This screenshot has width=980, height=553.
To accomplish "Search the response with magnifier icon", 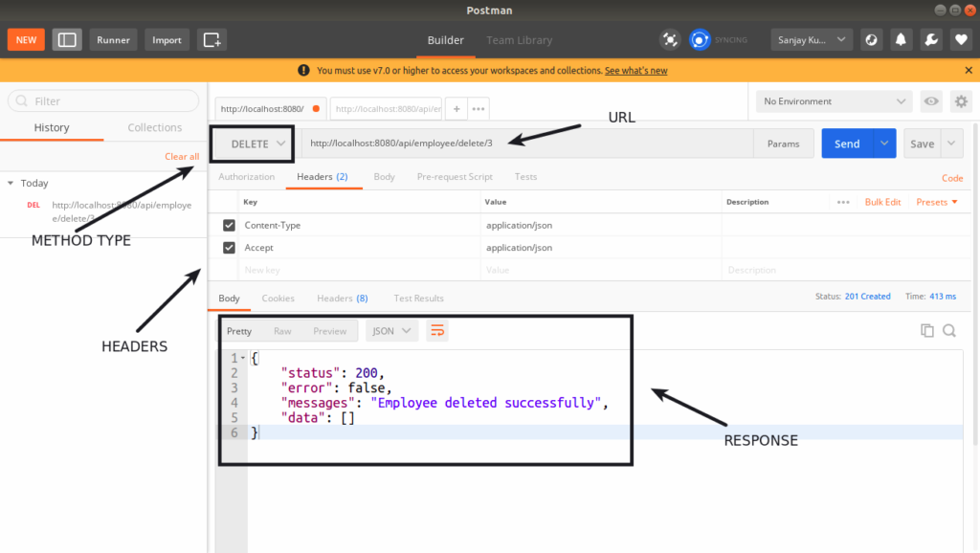I will click(949, 330).
